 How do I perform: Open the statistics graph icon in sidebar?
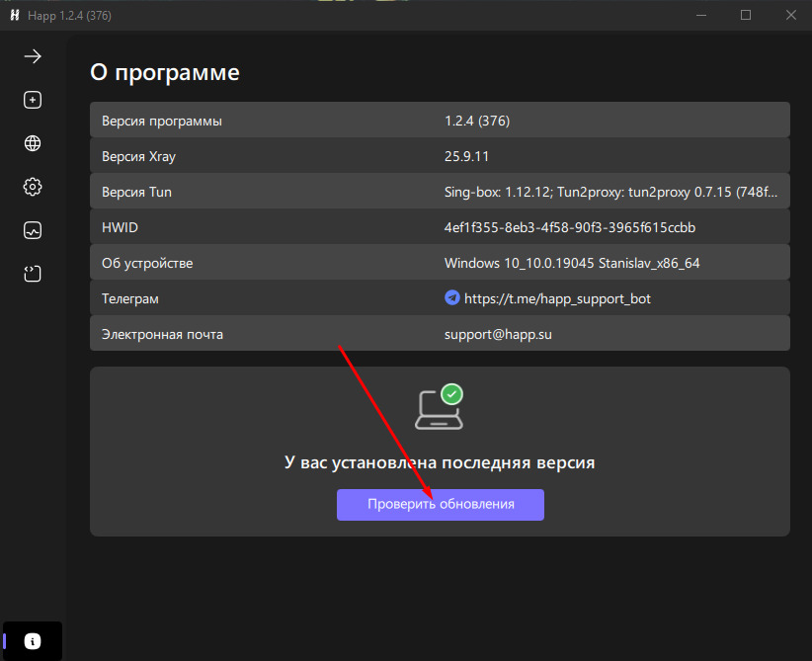(x=33, y=230)
